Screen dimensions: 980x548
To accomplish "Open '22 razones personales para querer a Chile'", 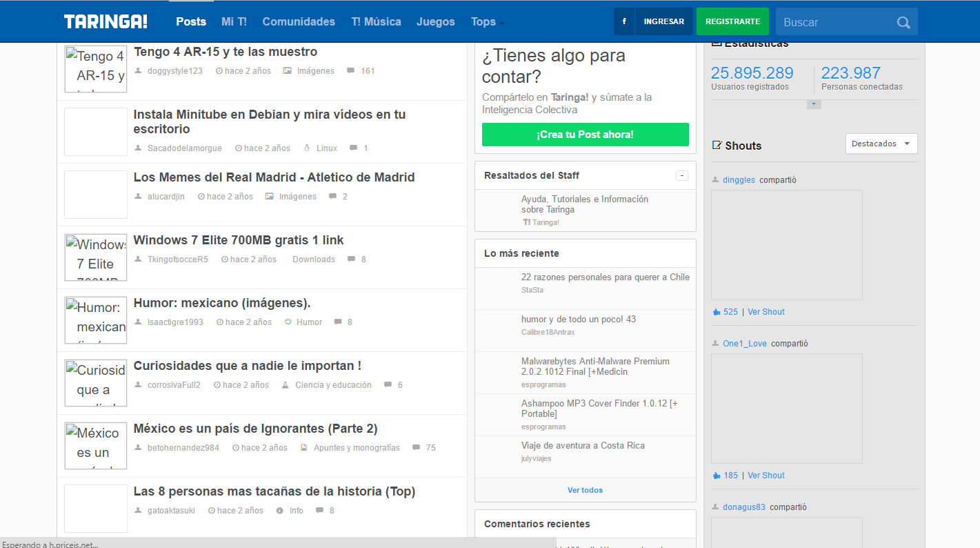I will pos(606,277).
